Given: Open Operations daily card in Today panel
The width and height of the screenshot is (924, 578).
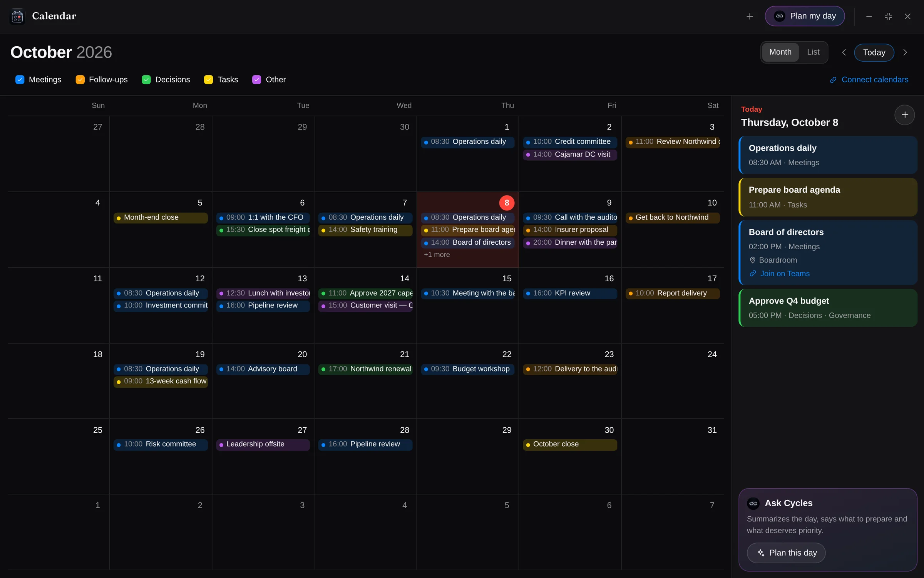Looking at the screenshot, I should (828, 155).
